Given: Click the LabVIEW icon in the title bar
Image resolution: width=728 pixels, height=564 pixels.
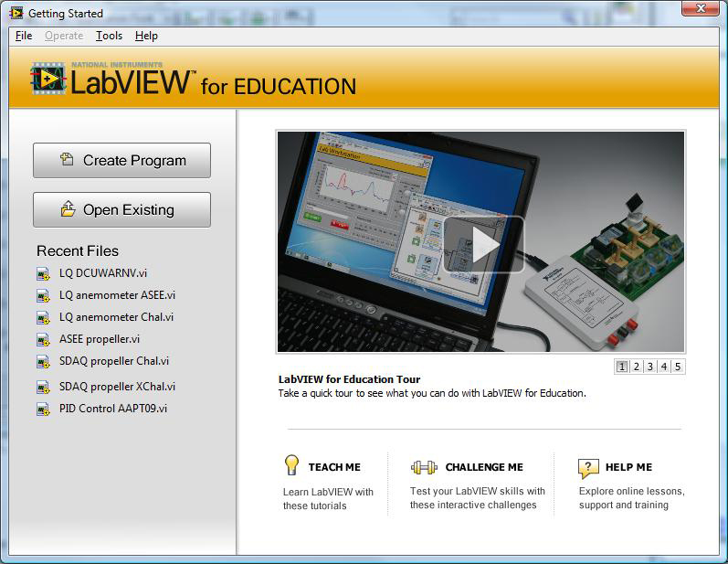Looking at the screenshot, I should coord(16,13).
